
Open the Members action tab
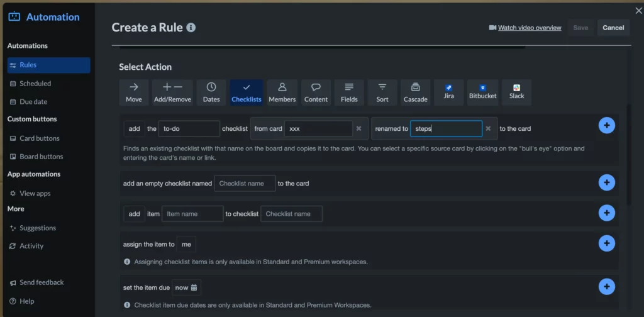click(x=282, y=92)
